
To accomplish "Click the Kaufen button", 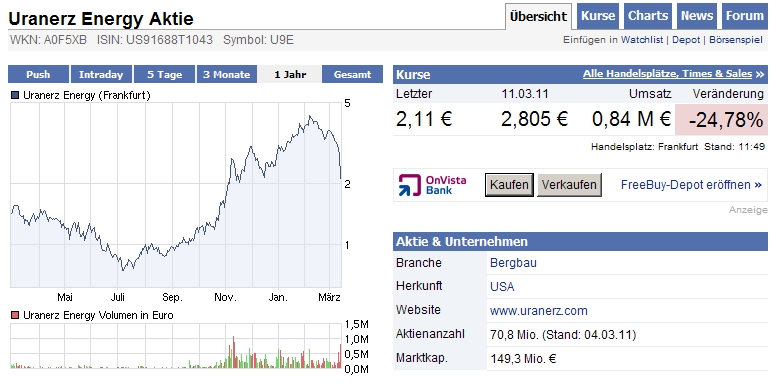I will click(x=509, y=185).
